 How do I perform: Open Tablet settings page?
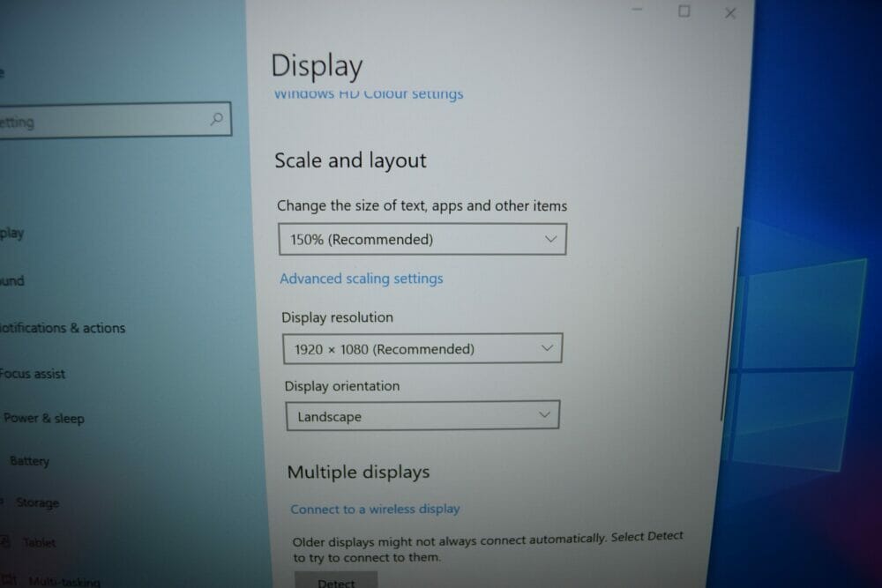(x=39, y=542)
